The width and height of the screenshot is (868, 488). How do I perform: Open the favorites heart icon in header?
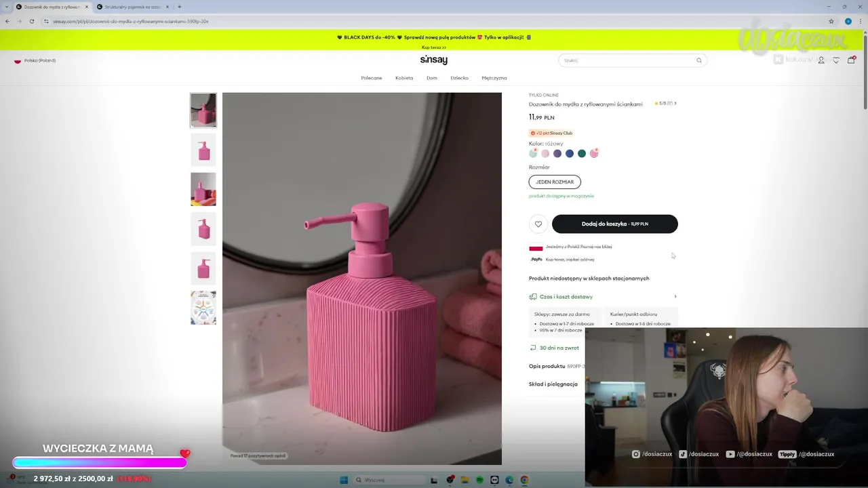836,60
